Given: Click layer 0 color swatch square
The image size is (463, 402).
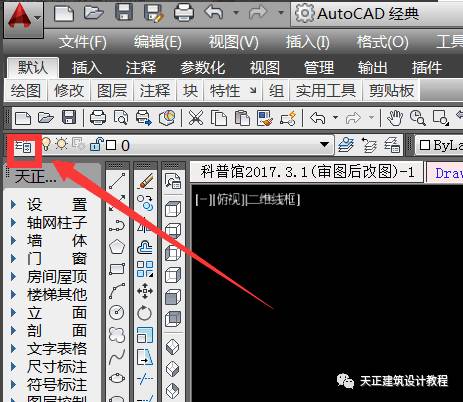Looking at the screenshot, I should tap(111, 145).
